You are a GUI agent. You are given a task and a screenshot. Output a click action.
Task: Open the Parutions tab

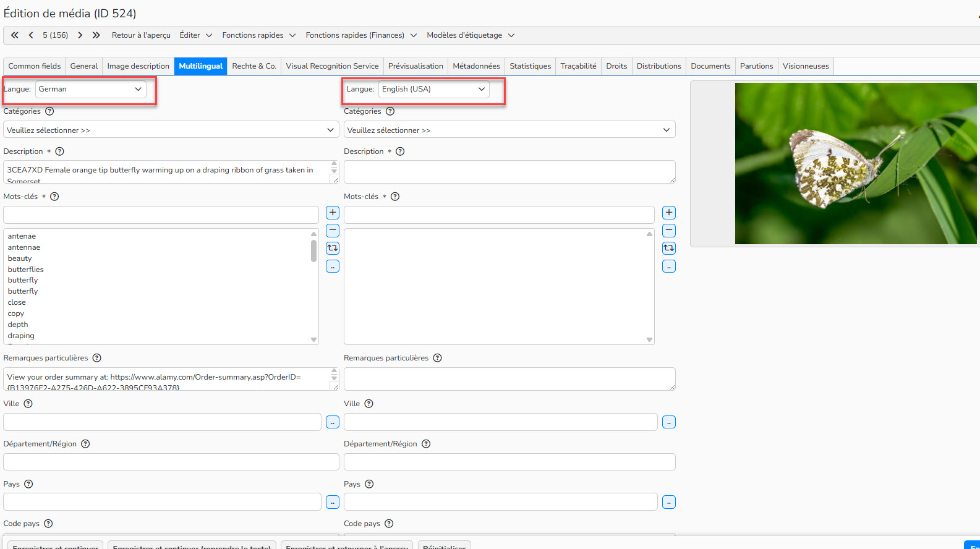[x=757, y=66]
